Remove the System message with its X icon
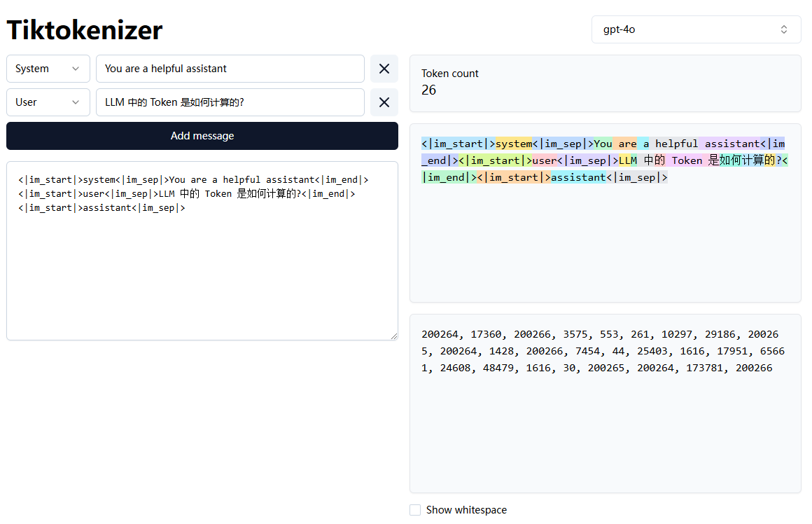The image size is (812, 524). tap(384, 69)
